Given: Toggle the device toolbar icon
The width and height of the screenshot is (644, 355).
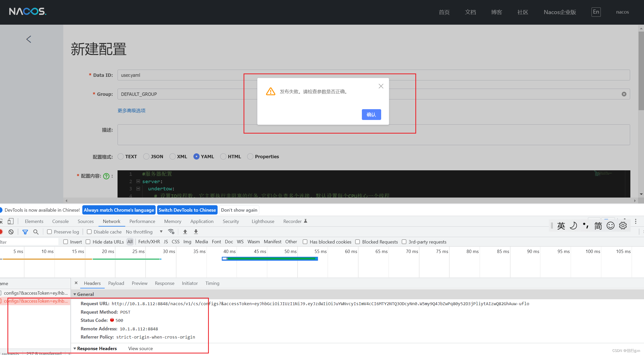Looking at the screenshot, I should [x=10, y=221].
